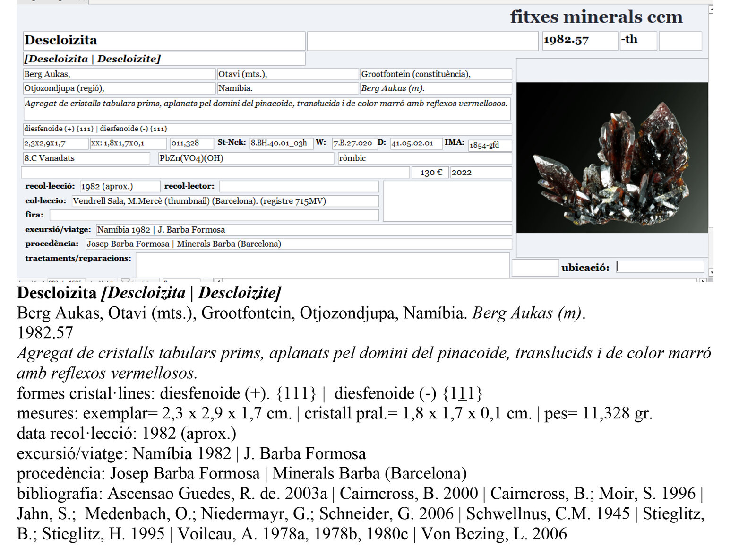Click the crystal forms field 'diesfenoide (+) {111}'
The width and height of the screenshot is (756, 548).
267,129
